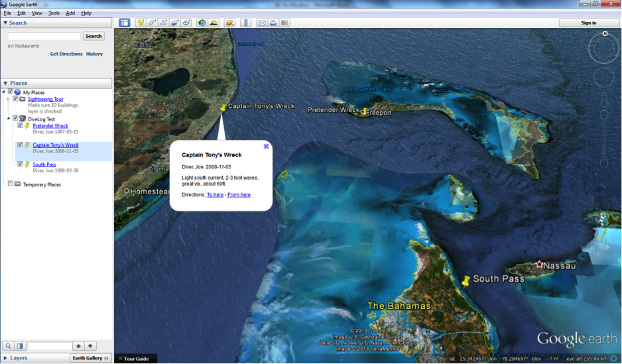Uncheck the Captain Tony's Wreck checkbox

pos(21,145)
